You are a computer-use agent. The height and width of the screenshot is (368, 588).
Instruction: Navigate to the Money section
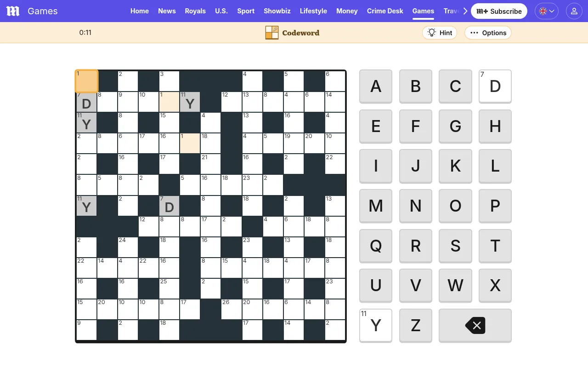point(347,11)
